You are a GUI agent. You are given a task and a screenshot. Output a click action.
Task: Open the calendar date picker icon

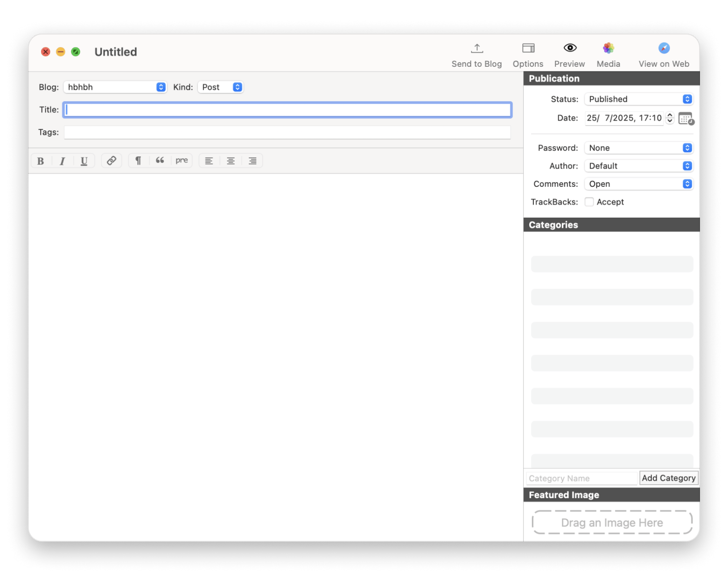pos(686,119)
